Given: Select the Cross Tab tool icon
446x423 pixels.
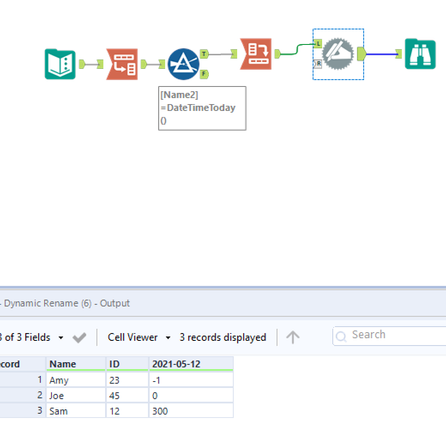Looking at the screenshot, I should tap(256, 54).
